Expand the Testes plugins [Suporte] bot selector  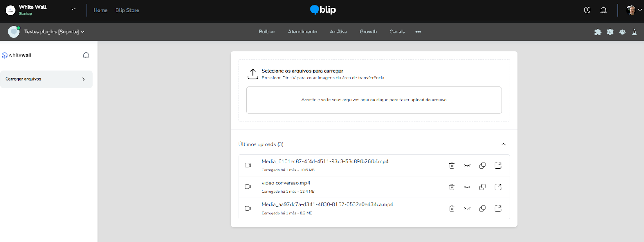coord(54,32)
